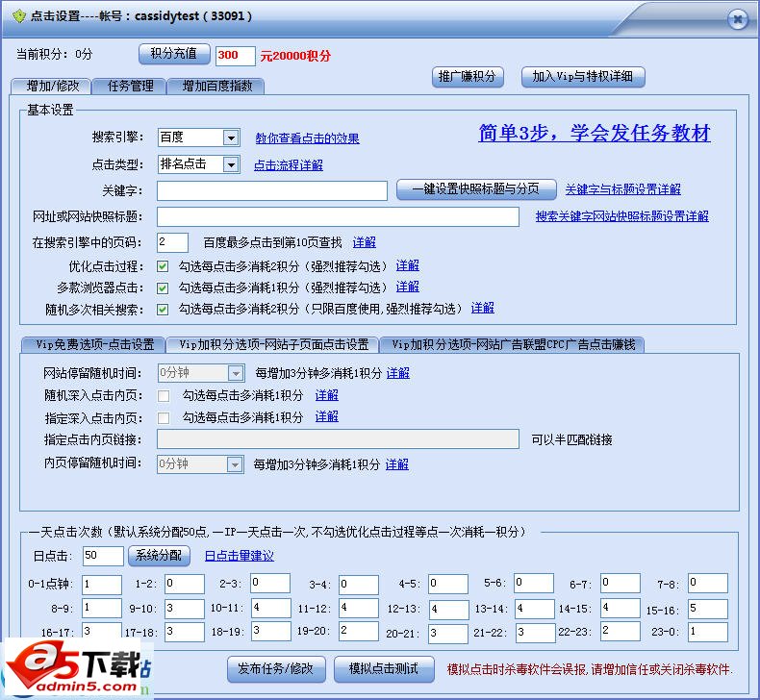
Task: Open the 搜索引擎 dropdown showing 百度
Action: click(199, 137)
